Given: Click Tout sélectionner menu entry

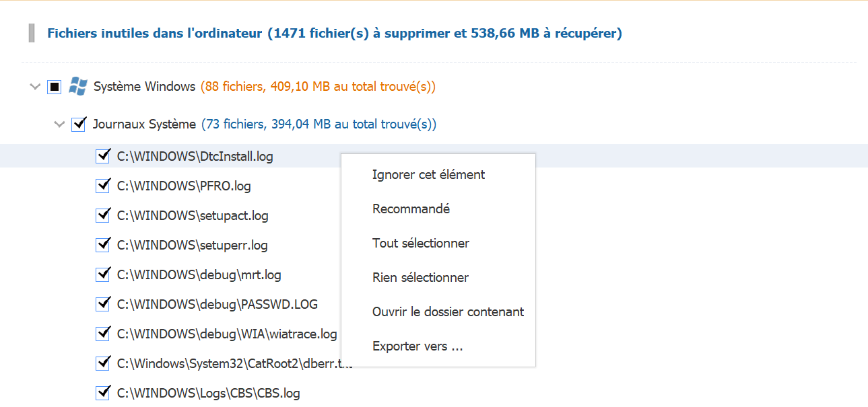Looking at the screenshot, I should (x=420, y=243).
